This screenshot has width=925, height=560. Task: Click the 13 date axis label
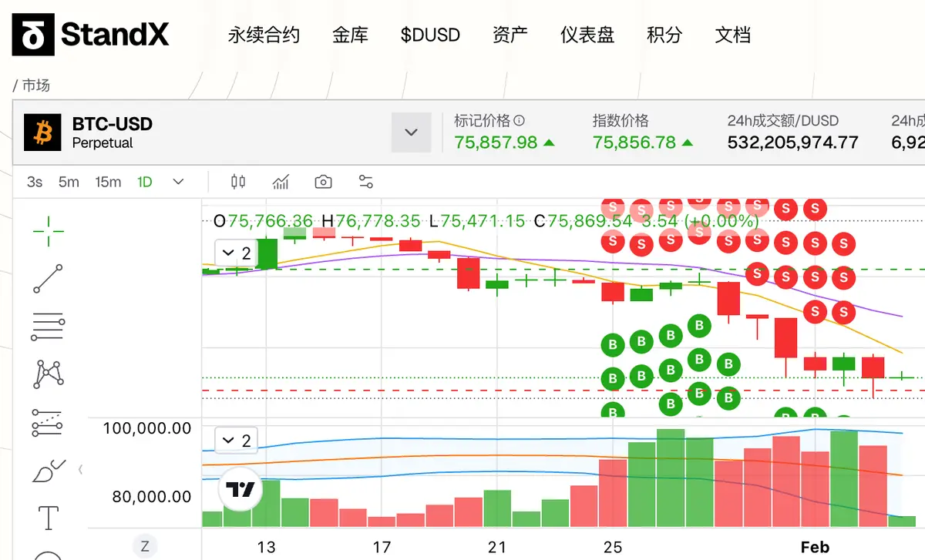266,547
